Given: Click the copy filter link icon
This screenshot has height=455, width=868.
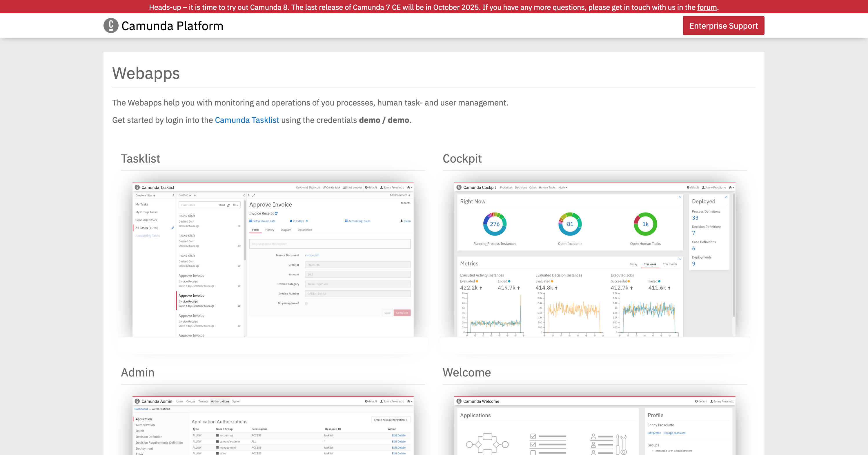Looking at the screenshot, I should pyautogui.click(x=228, y=205).
